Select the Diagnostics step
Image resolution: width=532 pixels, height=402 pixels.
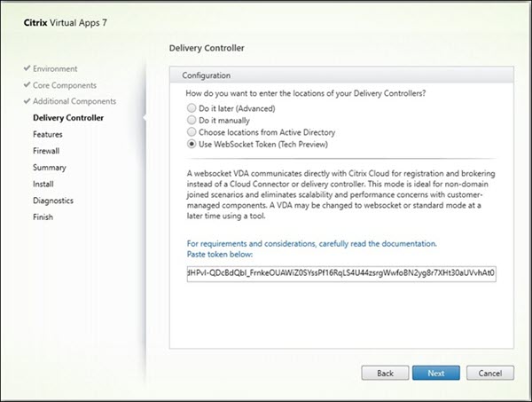(x=52, y=201)
